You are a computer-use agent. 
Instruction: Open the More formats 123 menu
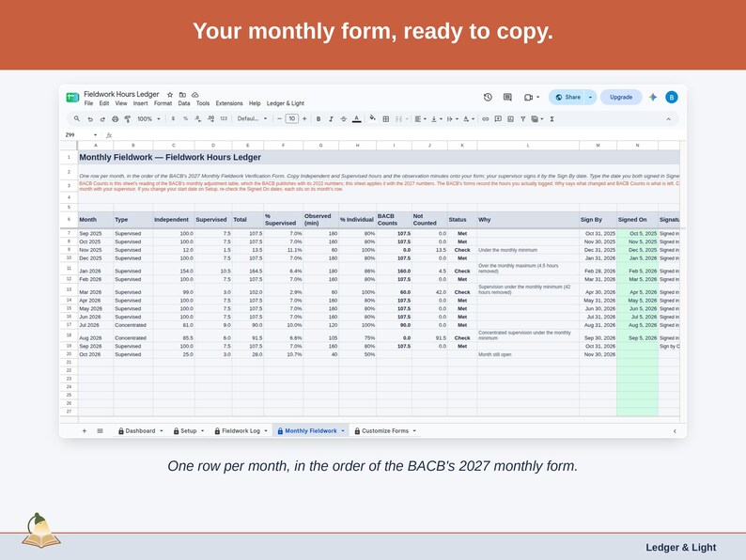(x=224, y=119)
